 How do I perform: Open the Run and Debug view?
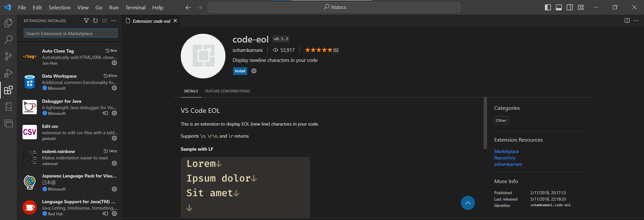point(8,73)
